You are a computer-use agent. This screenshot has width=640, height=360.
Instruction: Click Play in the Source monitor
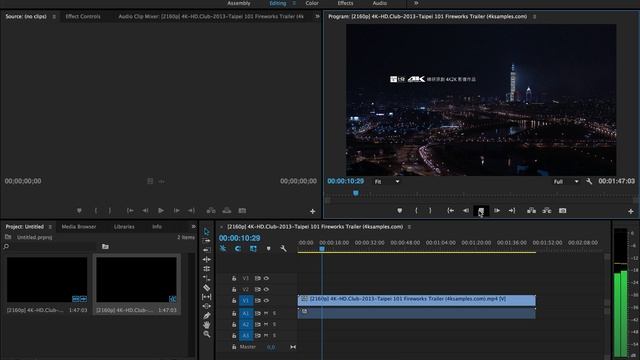[161, 211]
